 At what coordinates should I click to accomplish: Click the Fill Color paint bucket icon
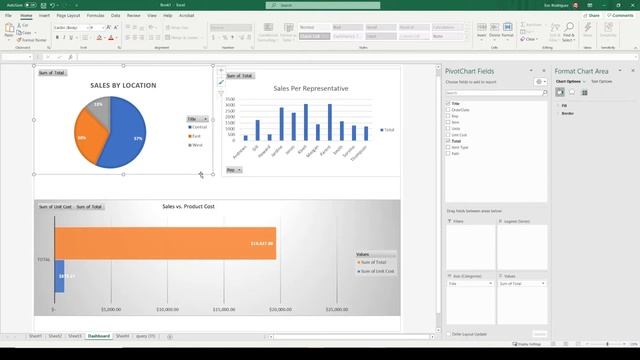point(99,38)
